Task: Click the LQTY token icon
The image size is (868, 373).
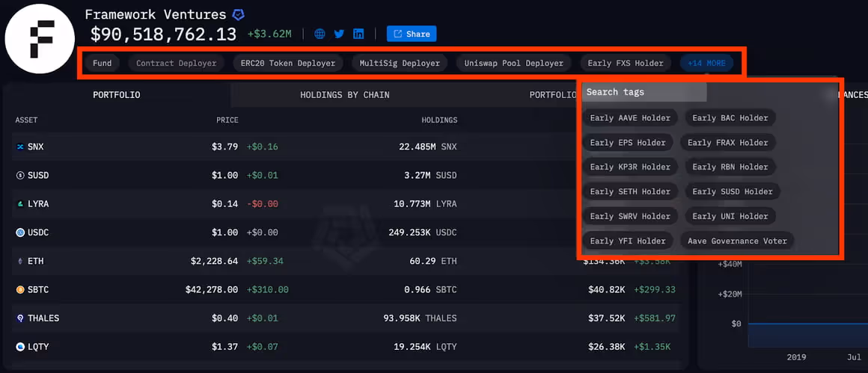Action: point(20,347)
